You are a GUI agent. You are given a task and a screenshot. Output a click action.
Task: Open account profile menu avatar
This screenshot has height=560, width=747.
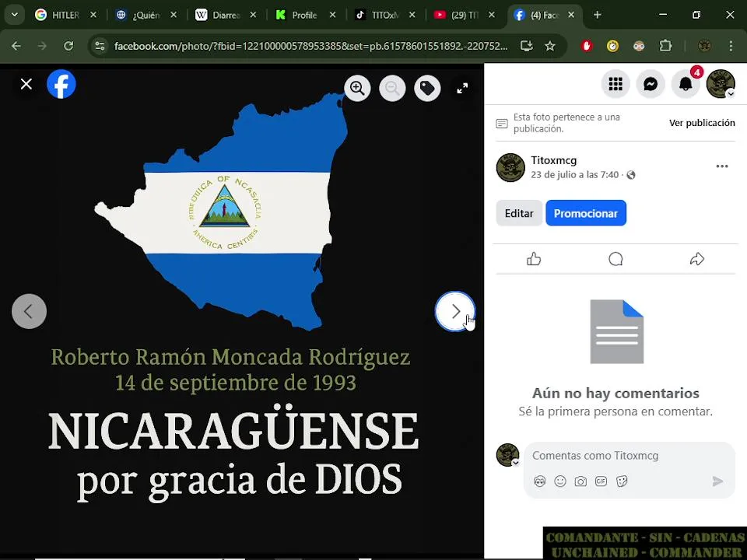point(721,84)
